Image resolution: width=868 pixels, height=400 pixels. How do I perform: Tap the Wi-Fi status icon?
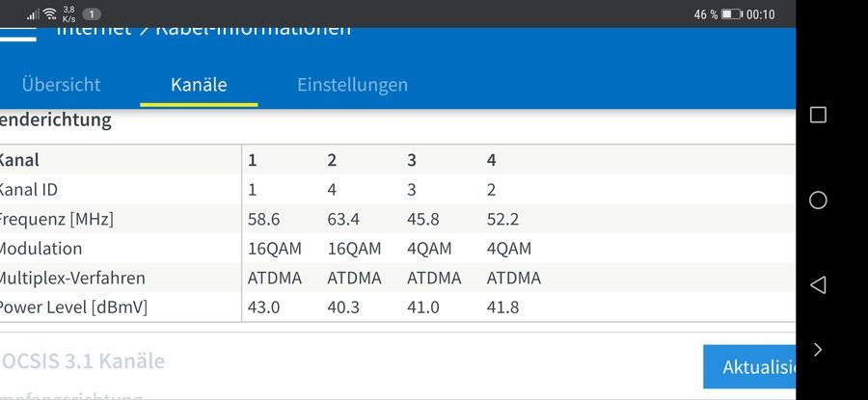click(50, 14)
